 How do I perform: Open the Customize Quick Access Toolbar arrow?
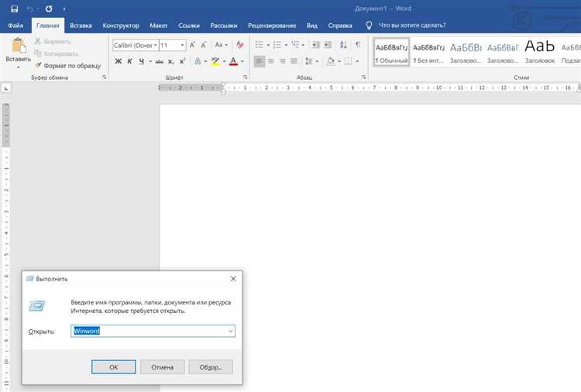click(x=64, y=9)
